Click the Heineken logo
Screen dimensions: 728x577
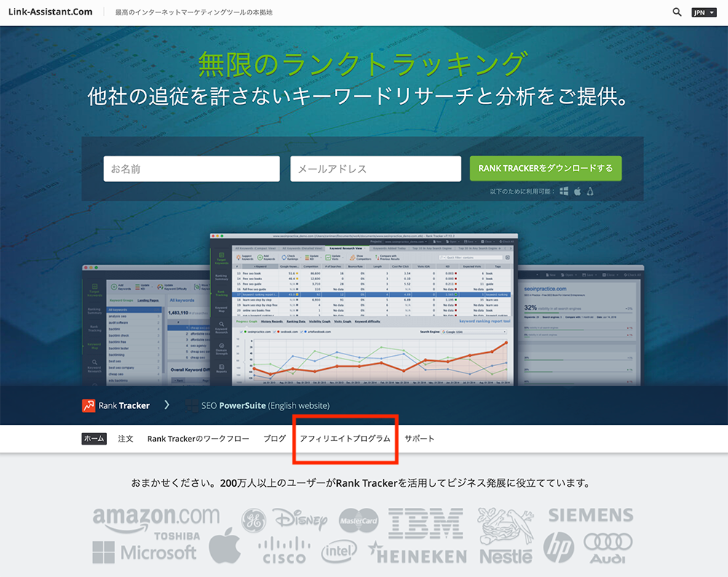418,553
